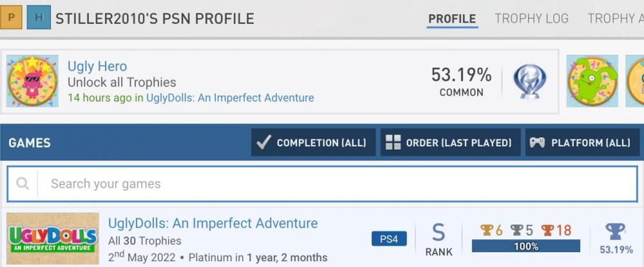Click the green Ox character trophy thumbnail

click(592, 81)
